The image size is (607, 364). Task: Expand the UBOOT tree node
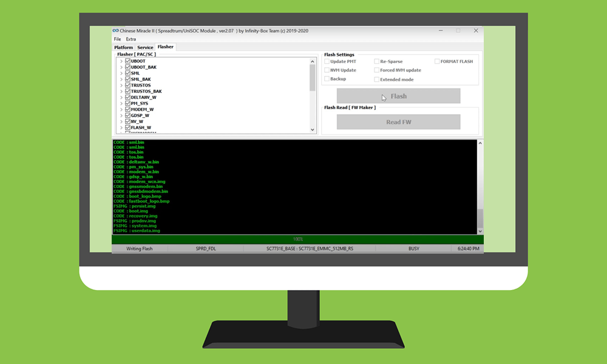(x=121, y=61)
